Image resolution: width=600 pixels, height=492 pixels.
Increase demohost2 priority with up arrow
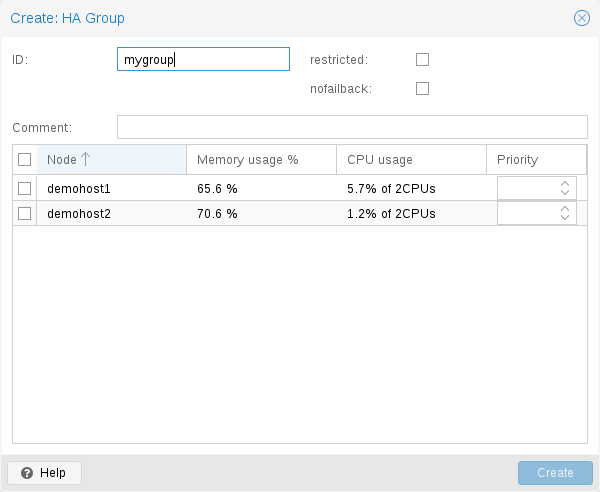pyautogui.click(x=565, y=209)
